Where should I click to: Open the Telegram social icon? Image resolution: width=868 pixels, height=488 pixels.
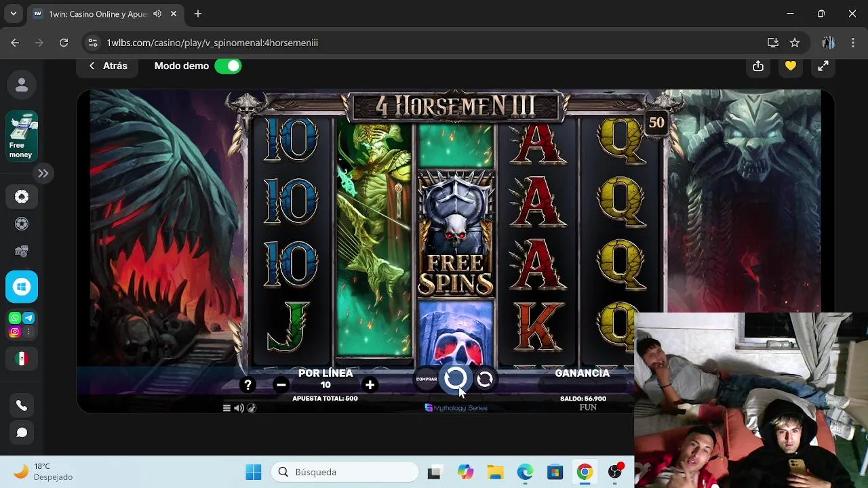coord(28,318)
